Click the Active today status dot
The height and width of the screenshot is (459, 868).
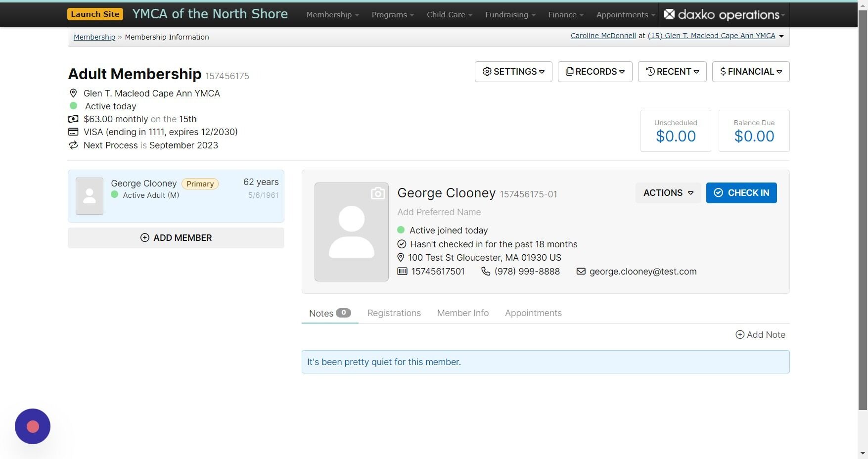(74, 106)
